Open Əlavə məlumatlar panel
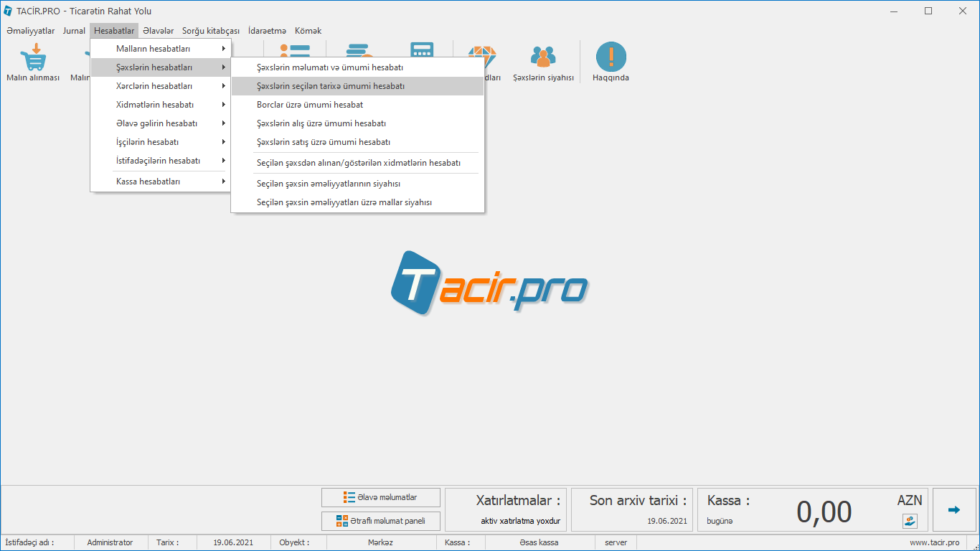980x551 pixels. pos(380,497)
